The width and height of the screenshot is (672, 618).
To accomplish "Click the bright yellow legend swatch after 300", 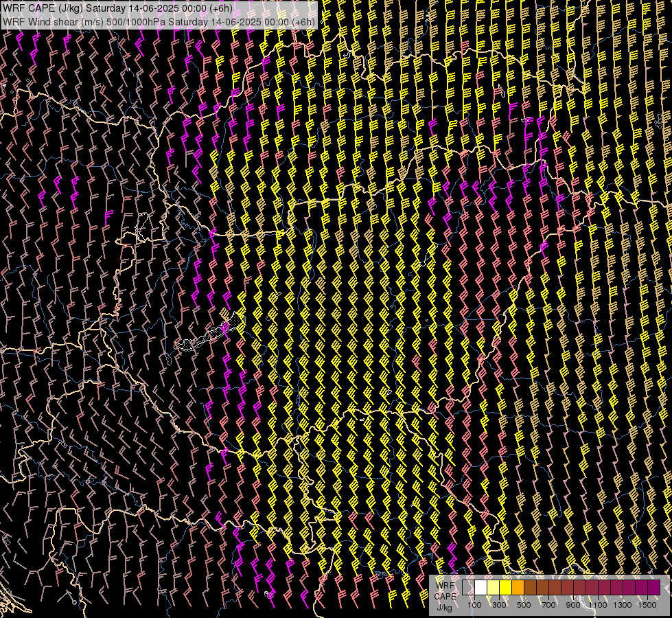I will click(x=505, y=587).
